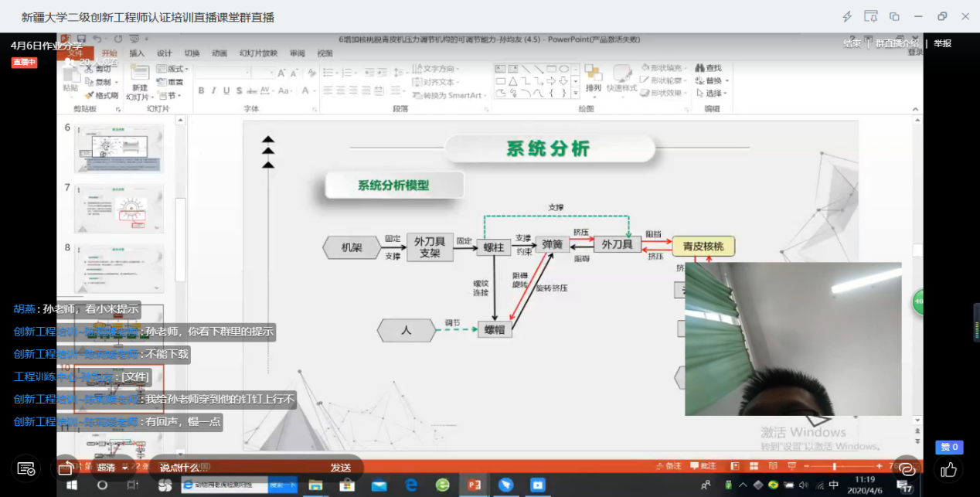980x497 pixels.
Task: Select slide 8 thumbnail
Action: pyautogui.click(x=119, y=269)
